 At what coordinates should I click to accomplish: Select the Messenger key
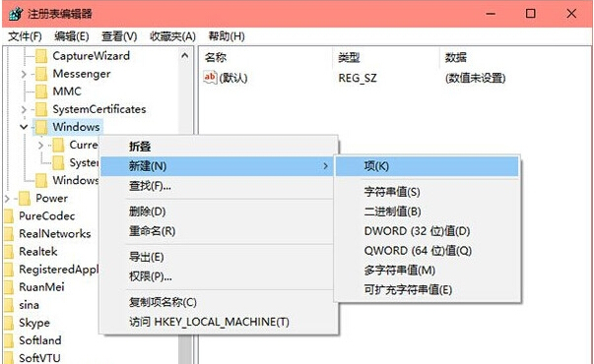(82, 74)
